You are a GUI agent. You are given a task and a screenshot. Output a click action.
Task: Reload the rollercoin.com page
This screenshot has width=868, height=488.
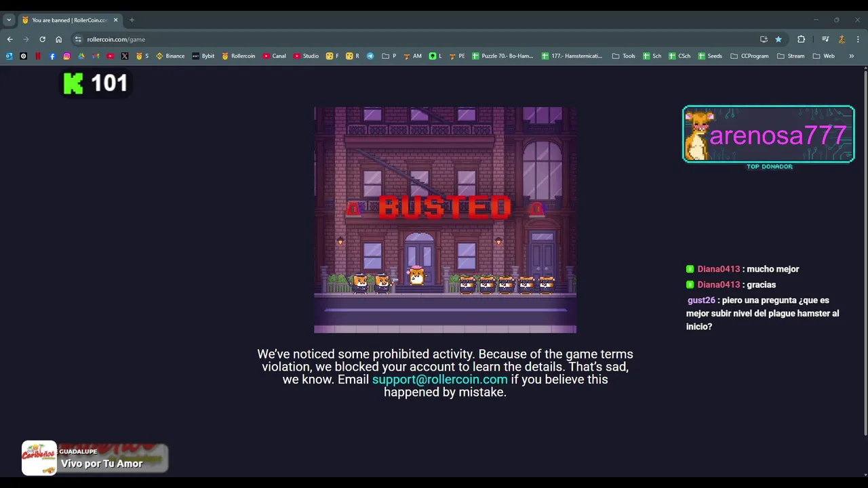pyautogui.click(x=42, y=39)
